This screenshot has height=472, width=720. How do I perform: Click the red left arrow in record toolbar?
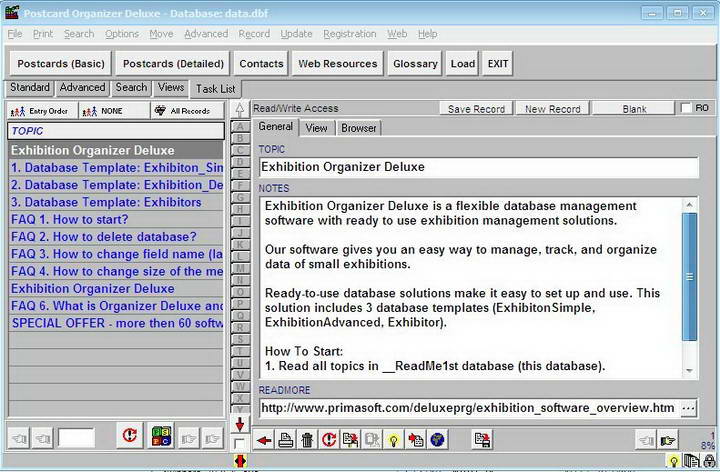tap(264, 440)
